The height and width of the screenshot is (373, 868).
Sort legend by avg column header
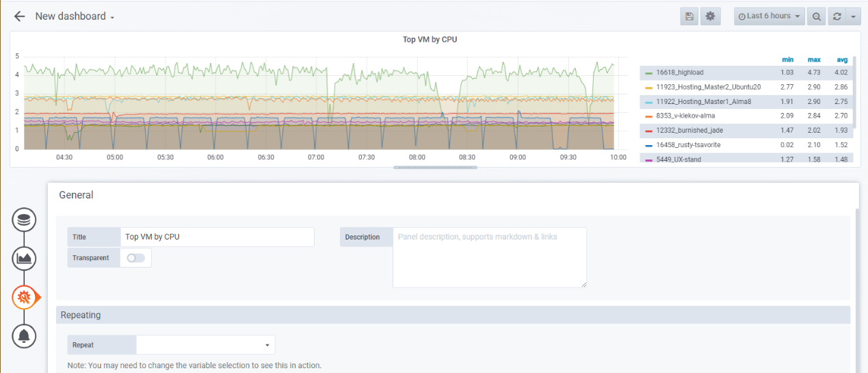tap(841, 60)
